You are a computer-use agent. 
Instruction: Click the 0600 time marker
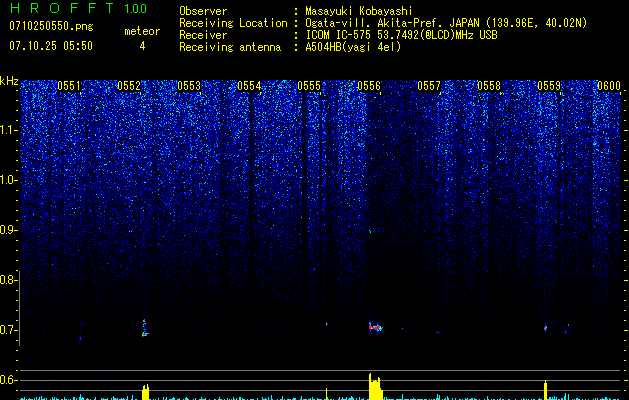(x=609, y=86)
